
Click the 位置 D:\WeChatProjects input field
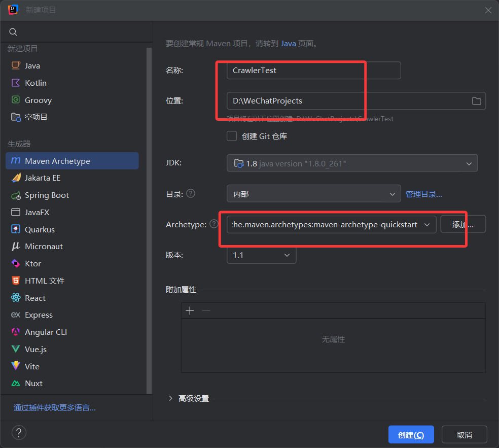[356, 101]
